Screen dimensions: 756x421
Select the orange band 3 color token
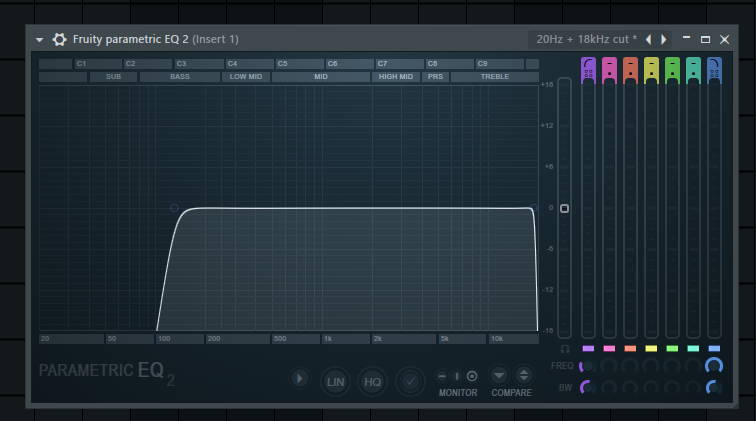630,348
